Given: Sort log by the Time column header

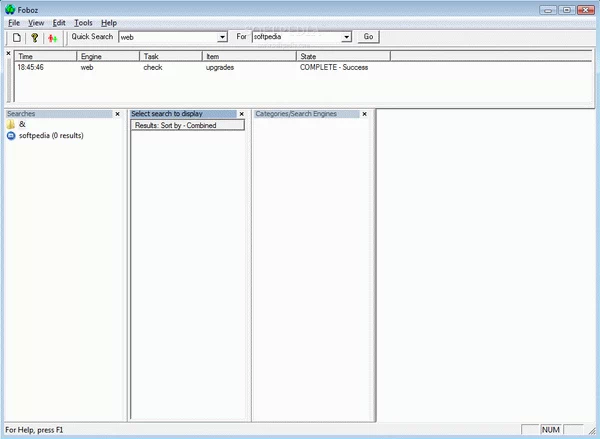Looking at the screenshot, I should click(46, 56).
